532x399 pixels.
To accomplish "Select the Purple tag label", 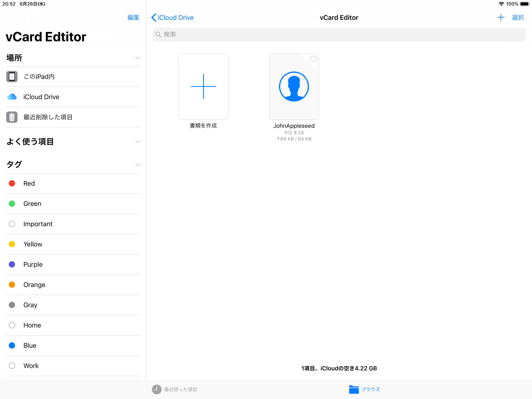I will (33, 265).
